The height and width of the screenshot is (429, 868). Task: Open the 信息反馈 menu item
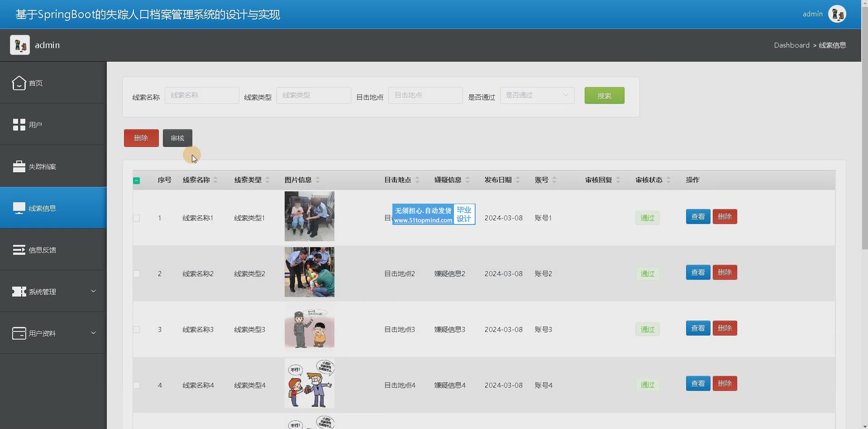point(53,250)
